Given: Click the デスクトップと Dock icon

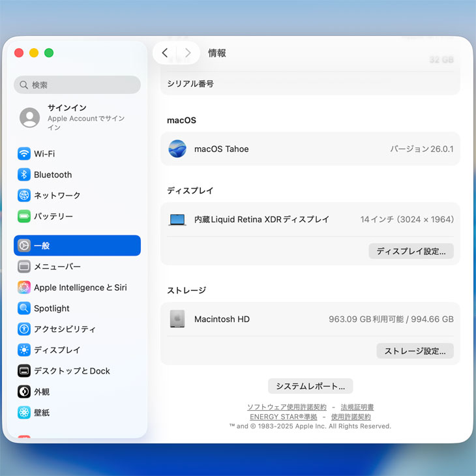Looking at the screenshot, I should coord(24,371).
